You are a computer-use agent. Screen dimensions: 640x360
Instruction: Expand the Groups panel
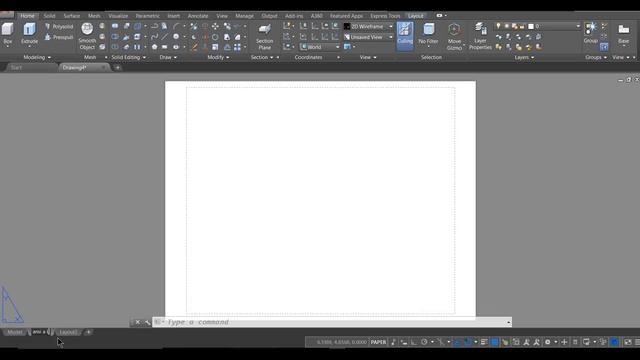(x=596, y=58)
